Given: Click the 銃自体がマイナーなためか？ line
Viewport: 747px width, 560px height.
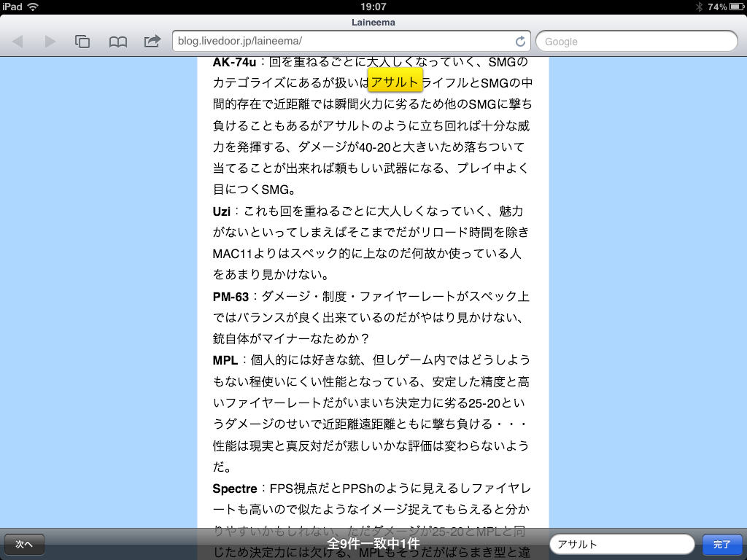Looking at the screenshot, I should (291, 339).
